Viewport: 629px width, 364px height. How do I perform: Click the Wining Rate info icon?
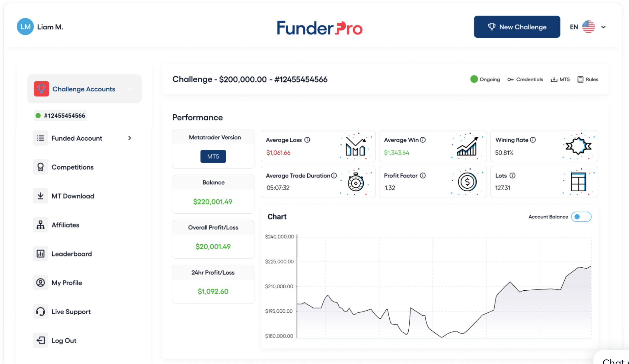click(x=533, y=140)
